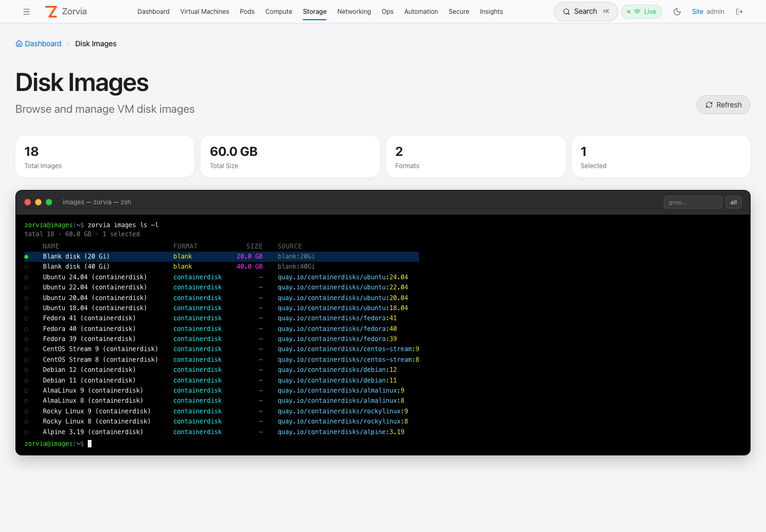Image resolution: width=766 pixels, height=532 pixels.
Task: Click the '40.0 GB' size value
Action: pyautogui.click(x=250, y=267)
